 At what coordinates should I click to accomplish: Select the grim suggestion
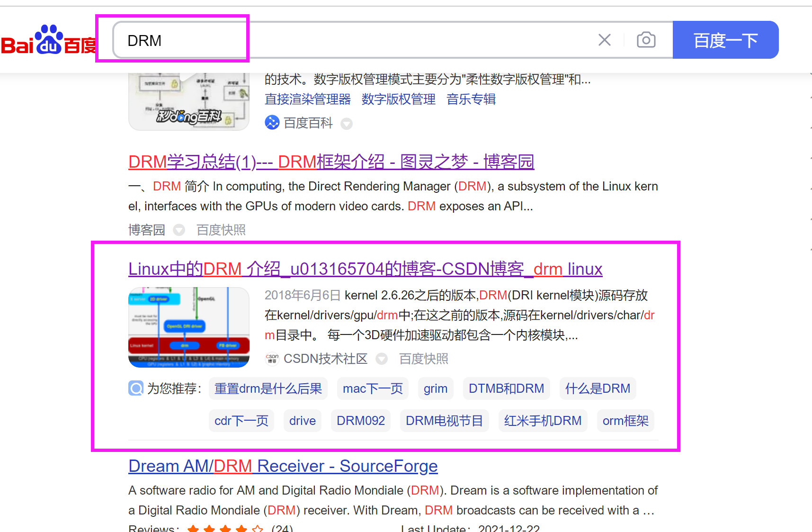coord(436,388)
